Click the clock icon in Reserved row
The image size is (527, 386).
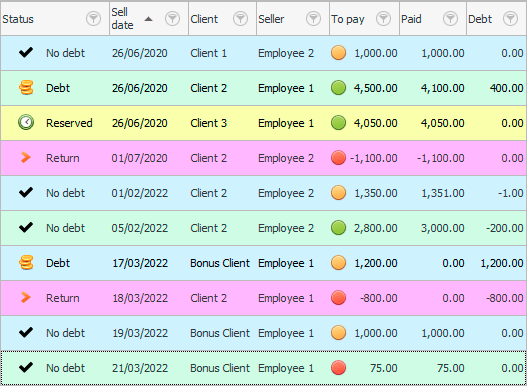26,123
